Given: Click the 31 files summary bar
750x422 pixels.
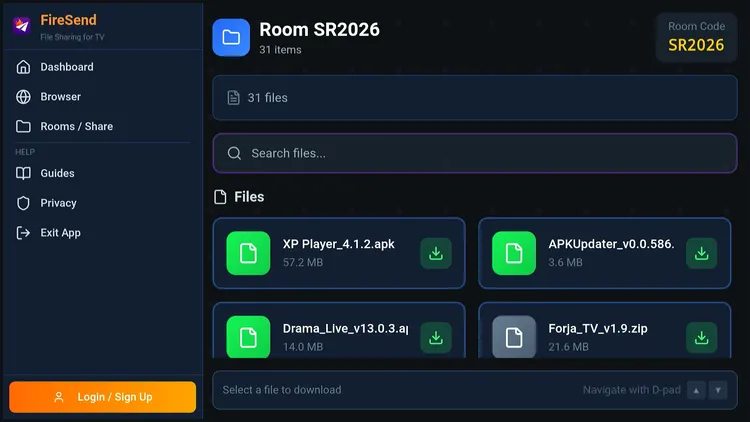Looking at the screenshot, I should tap(474, 98).
